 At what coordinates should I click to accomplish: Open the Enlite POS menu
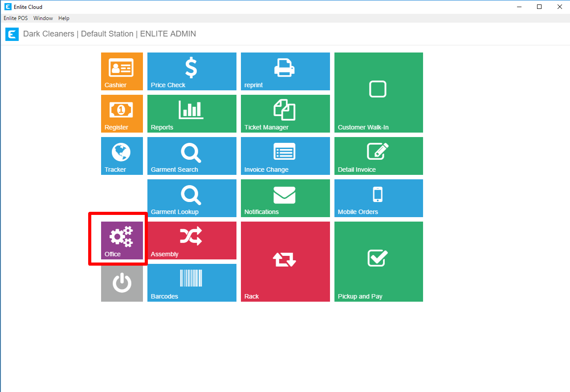(x=16, y=18)
